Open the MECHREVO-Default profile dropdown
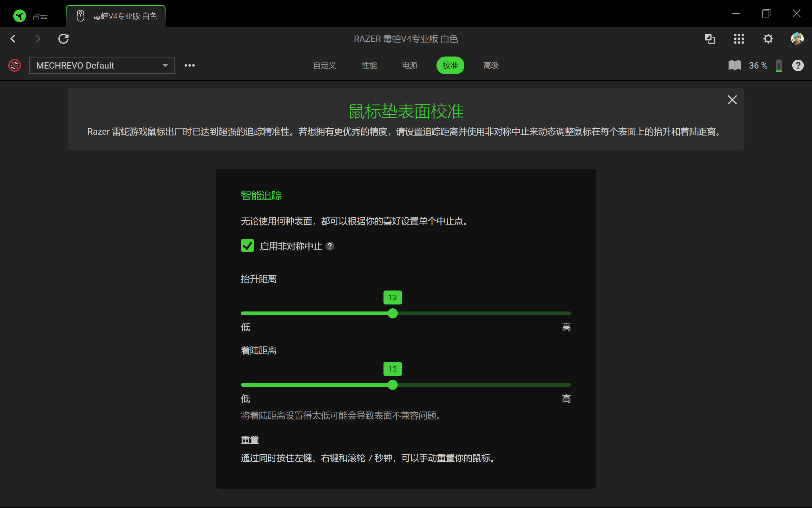Screen dimensions: 812x508 (102, 65)
